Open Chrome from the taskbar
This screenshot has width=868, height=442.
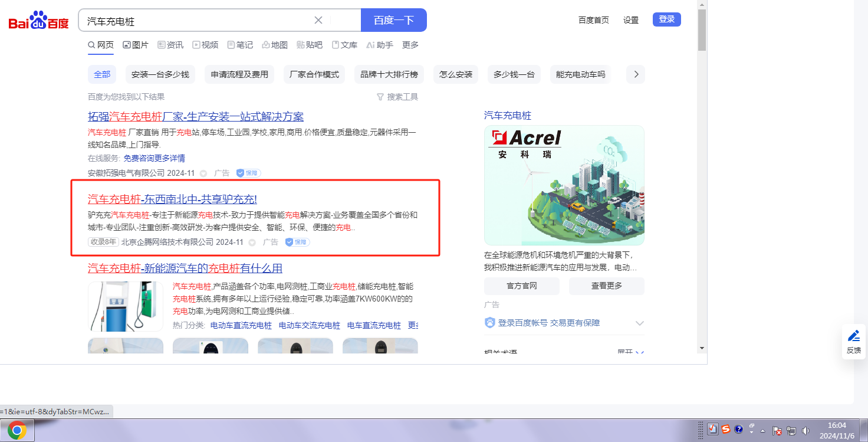tap(17, 431)
